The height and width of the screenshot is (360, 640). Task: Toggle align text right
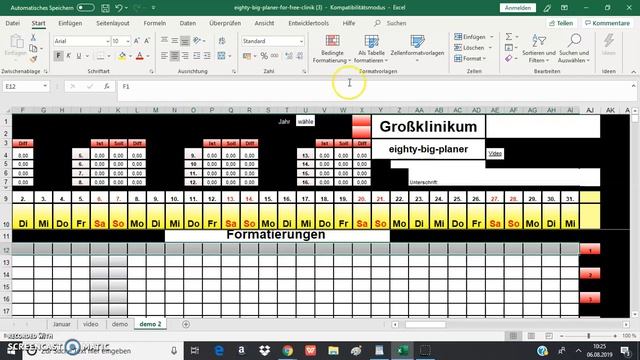click(185, 56)
